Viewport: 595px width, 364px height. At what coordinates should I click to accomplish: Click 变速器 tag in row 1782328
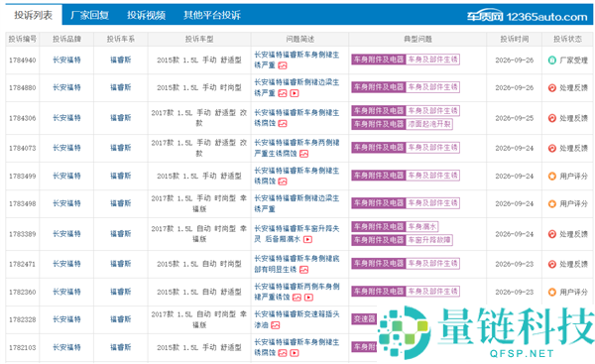click(364, 318)
